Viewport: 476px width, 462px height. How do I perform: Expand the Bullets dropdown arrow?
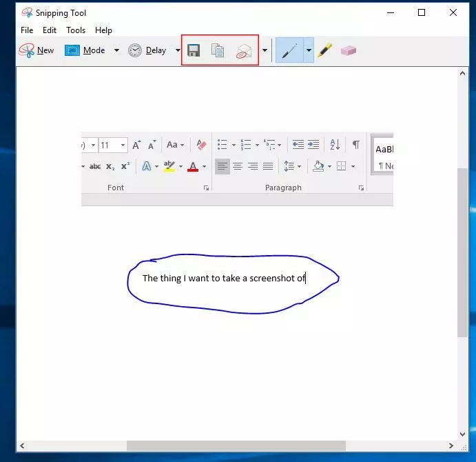[234, 145]
